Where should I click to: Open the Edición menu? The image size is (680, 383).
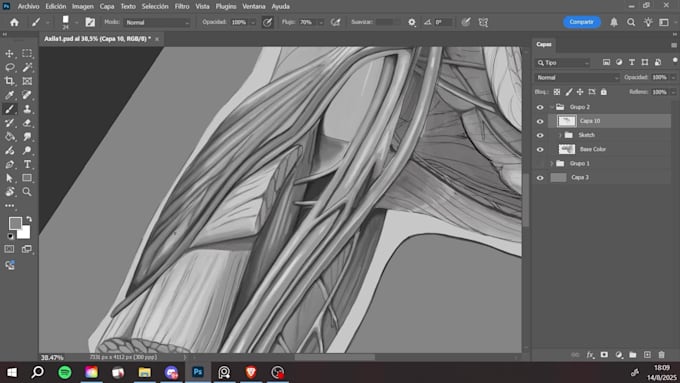coord(56,7)
